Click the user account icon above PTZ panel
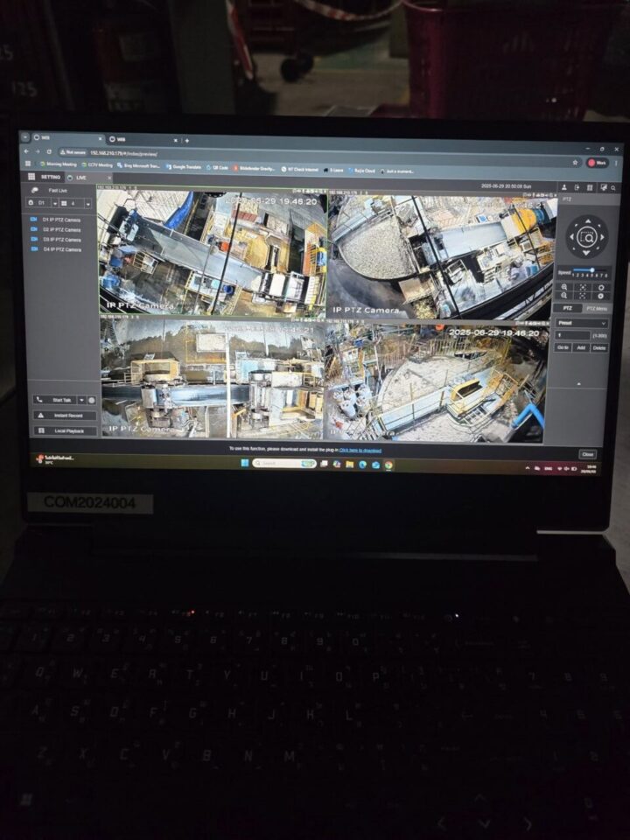Screen dimensions: 630x840 (564, 187)
